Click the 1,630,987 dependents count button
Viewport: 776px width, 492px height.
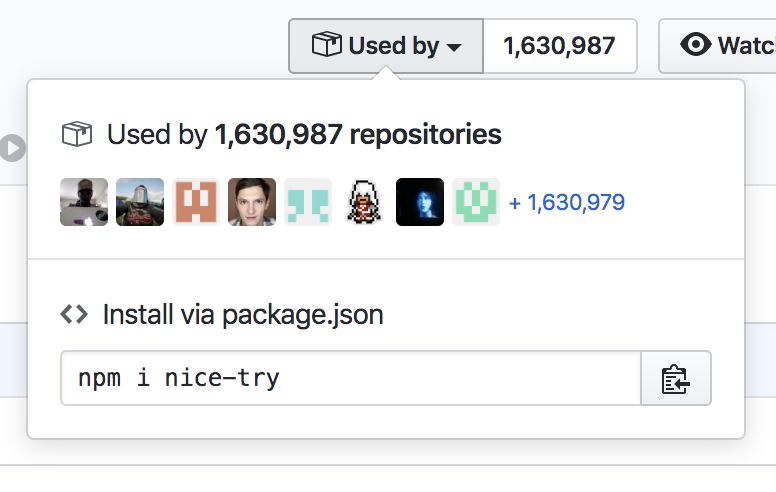pyautogui.click(x=559, y=46)
